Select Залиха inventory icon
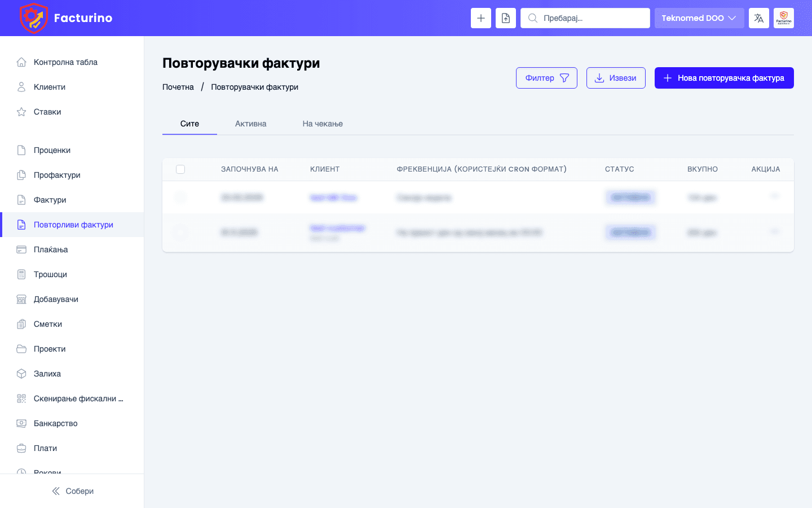Image resolution: width=812 pixels, height=508 pixels. [x=20, y=374]
